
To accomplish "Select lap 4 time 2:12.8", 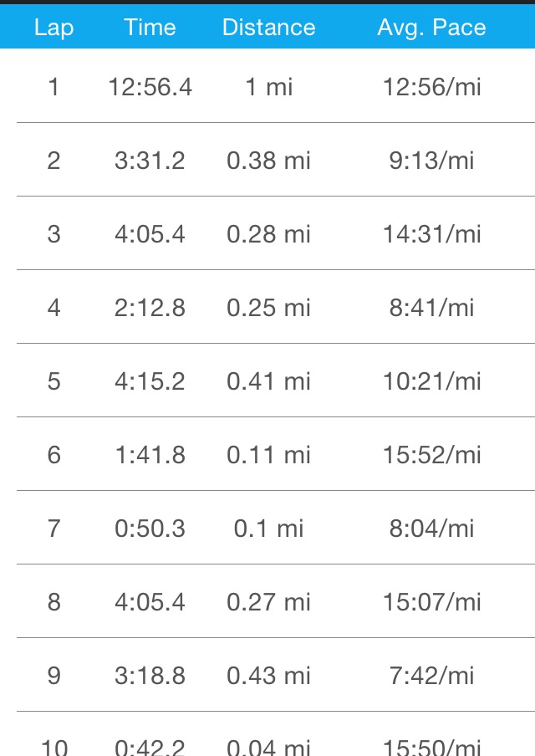I will pos(150,308).
